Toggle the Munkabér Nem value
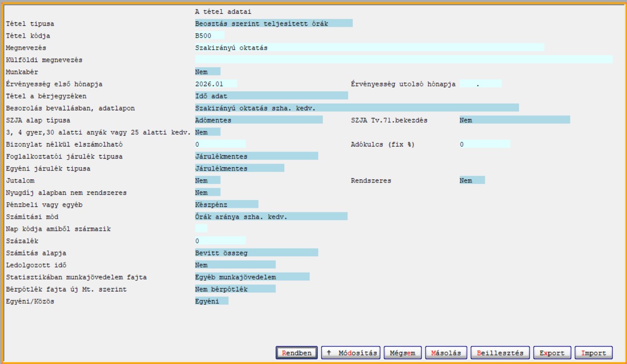 pos(207,72)
